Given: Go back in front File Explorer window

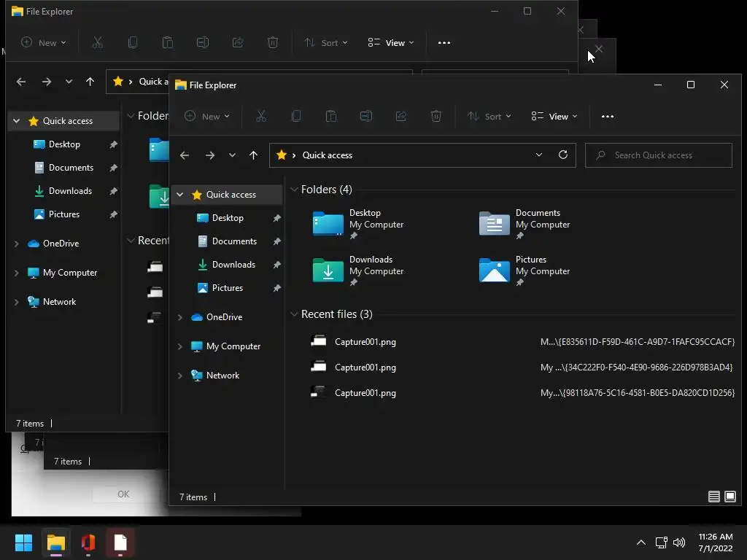Looking at the screenshot, I should point(185,155).
